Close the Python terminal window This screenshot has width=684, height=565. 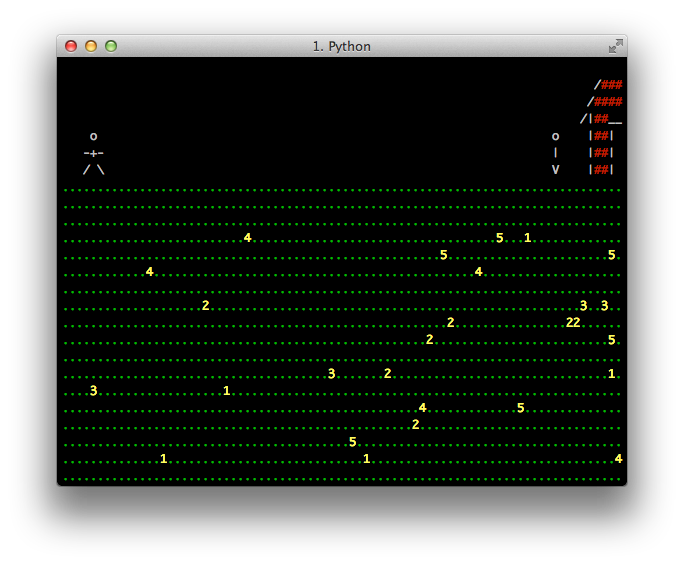pyautogui.click(x=71, y=46)
